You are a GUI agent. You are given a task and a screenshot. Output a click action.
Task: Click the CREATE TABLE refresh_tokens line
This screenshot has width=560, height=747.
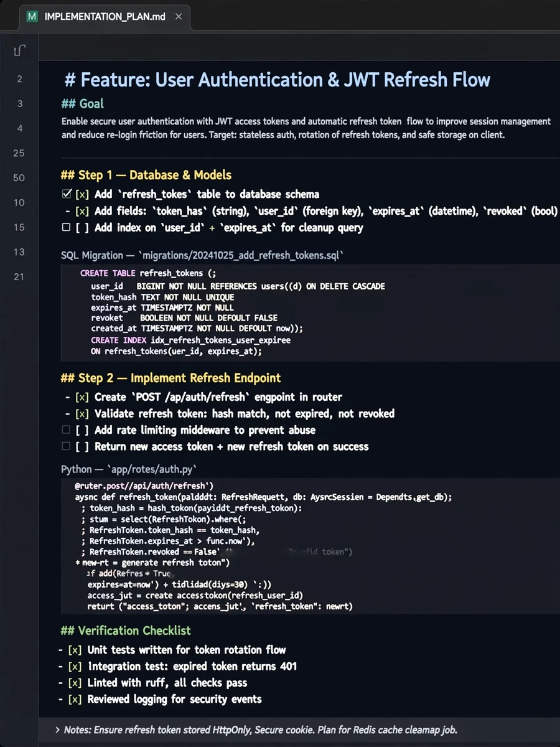click(x=148, y=273)
